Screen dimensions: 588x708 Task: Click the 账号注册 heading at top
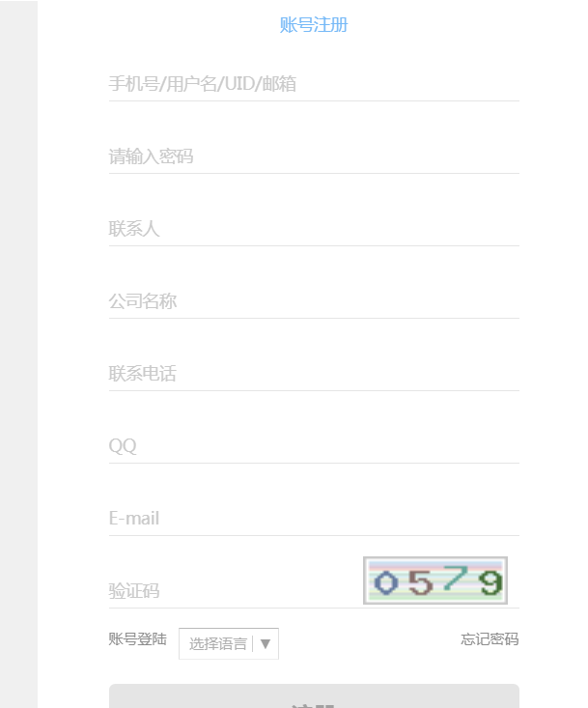(x=314, y=25)
